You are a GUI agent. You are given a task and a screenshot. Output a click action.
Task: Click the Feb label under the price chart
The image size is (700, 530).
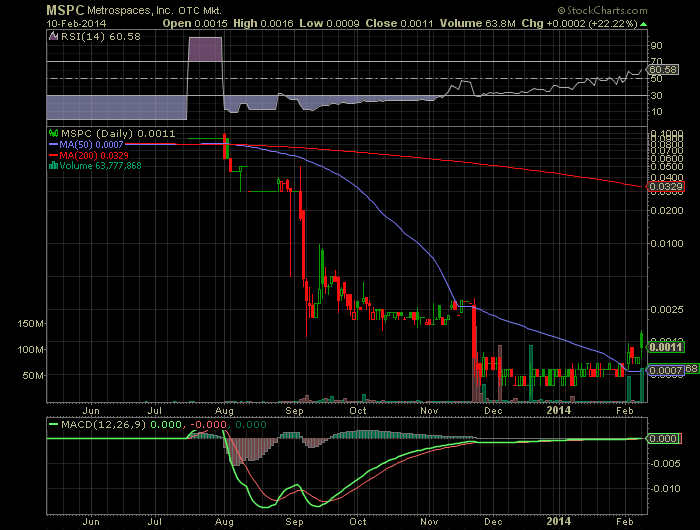625,410
